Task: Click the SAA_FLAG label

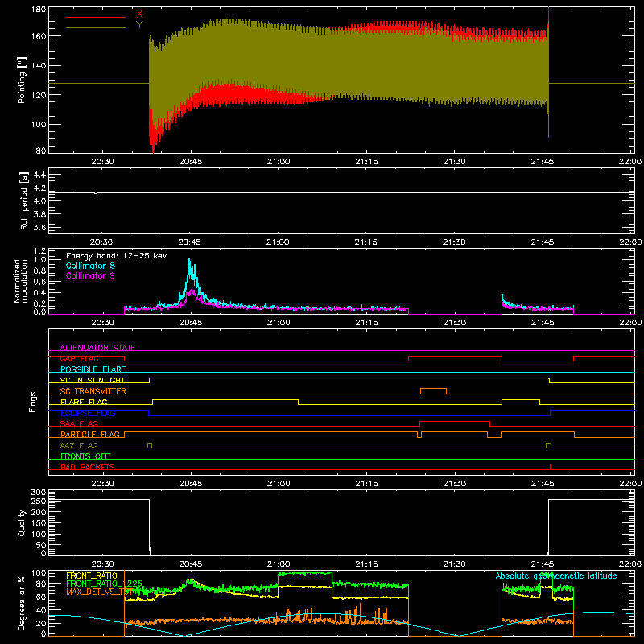Action: (79, 423)
